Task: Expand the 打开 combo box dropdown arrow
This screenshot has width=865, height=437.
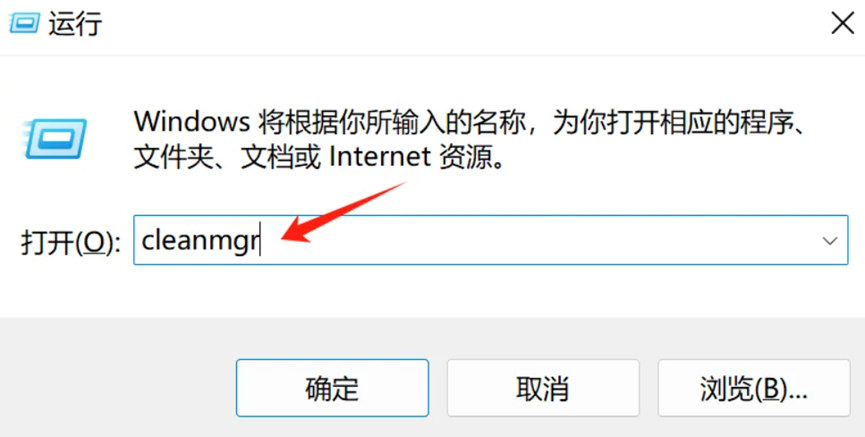Action: click(x=830, y=241)
